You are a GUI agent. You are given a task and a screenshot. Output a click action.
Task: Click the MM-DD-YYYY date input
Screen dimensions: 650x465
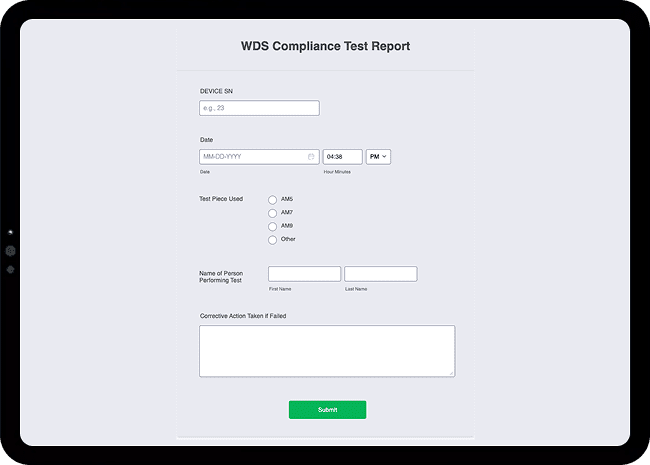259,157
